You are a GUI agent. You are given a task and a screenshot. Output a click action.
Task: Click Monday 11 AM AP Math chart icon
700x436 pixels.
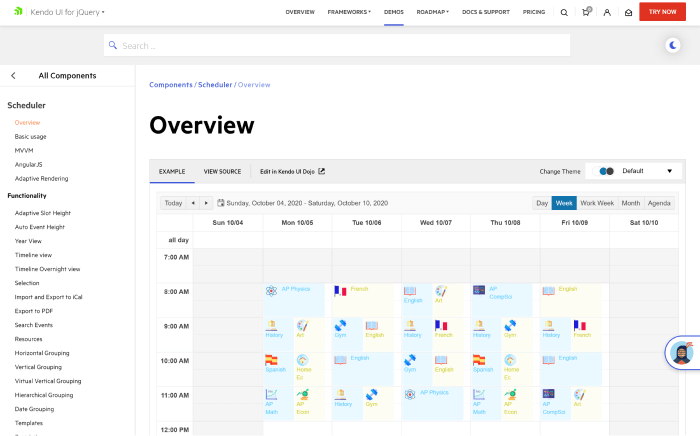(x=271, y=394)
